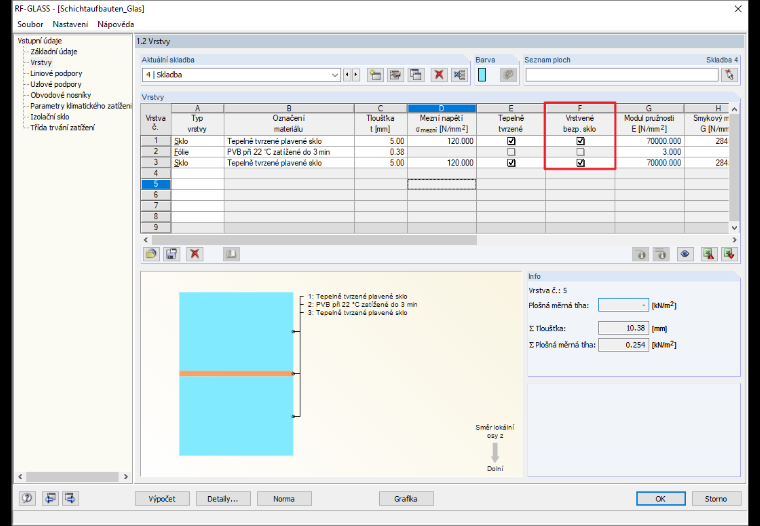Screen dimensions: 760x526
Task: Click the Grafika button
Action: (x=406, y=498)
